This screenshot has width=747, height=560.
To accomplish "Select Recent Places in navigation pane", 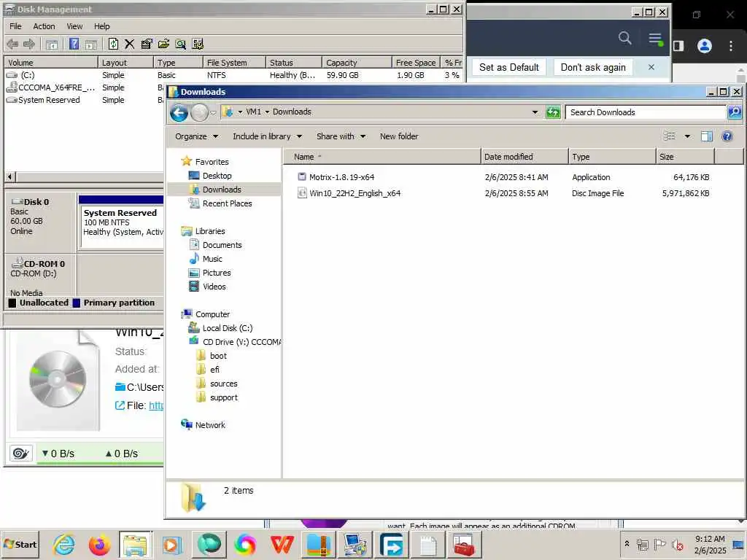I will [x=227, y=203].
